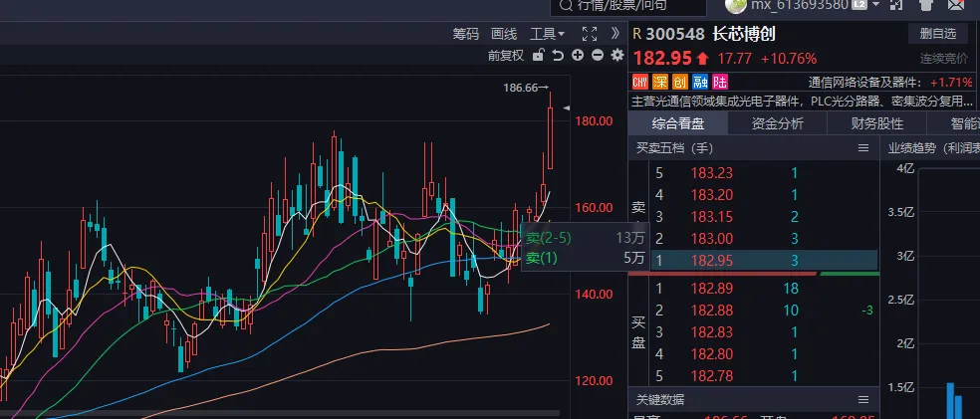Open chart settings gear icon
Image resolution: width=980 pixels, height=419 pixels.
(x=617, y=55)
